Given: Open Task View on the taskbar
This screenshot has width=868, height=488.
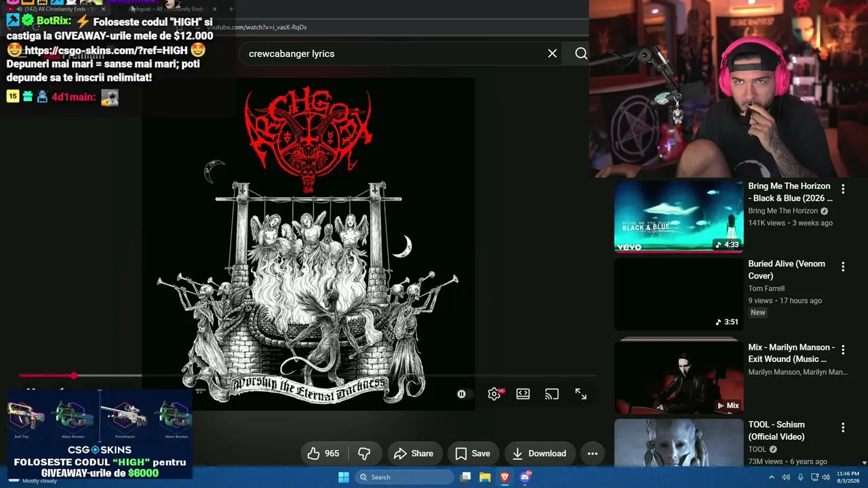Looking at the screenshot, I should pos(465,477).
